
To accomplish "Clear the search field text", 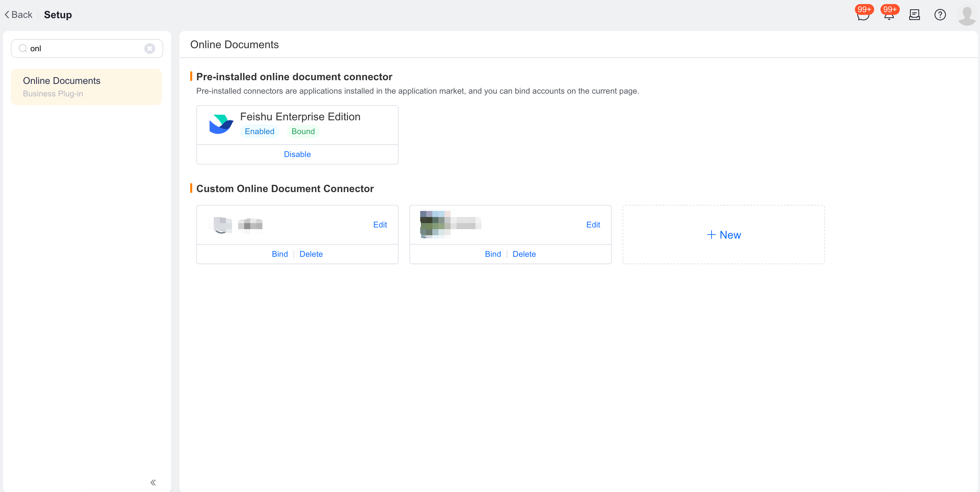I will (149, 48).
